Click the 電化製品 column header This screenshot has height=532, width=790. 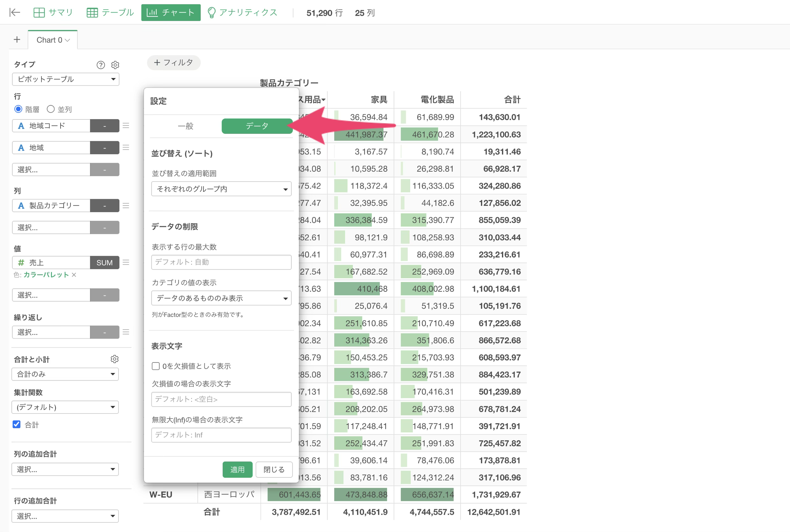point(437,100)
